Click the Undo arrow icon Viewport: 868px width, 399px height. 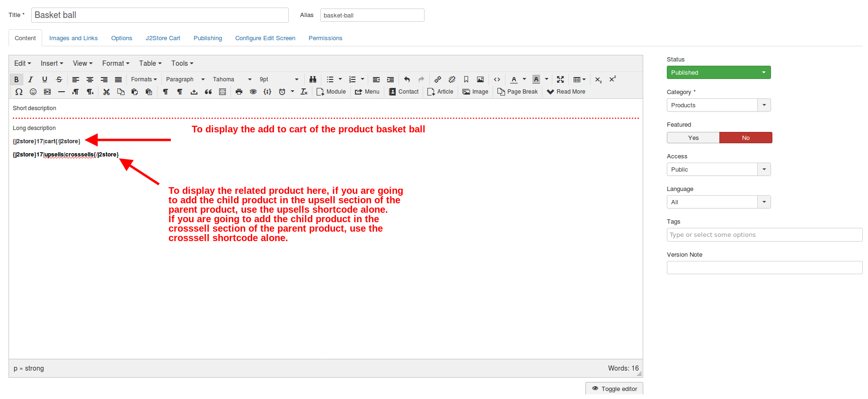407,79
